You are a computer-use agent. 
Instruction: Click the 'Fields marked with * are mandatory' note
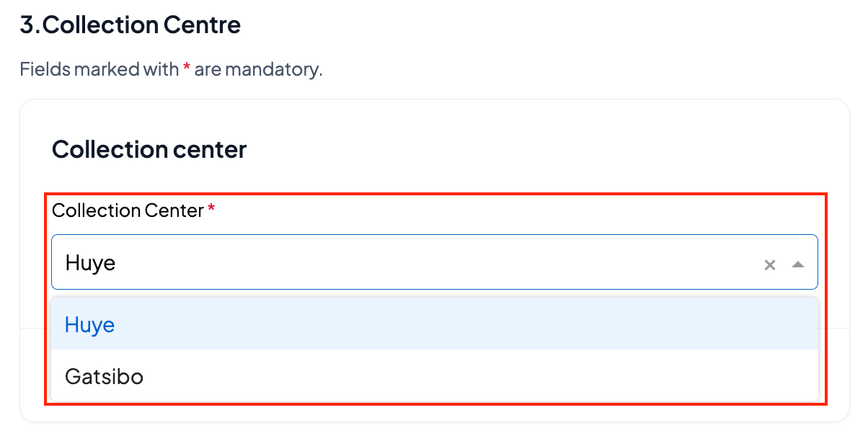click(x=171, y=70)
